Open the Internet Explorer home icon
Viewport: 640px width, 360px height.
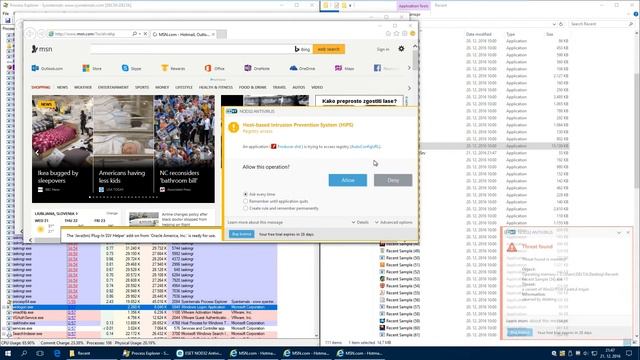(388, 33)
